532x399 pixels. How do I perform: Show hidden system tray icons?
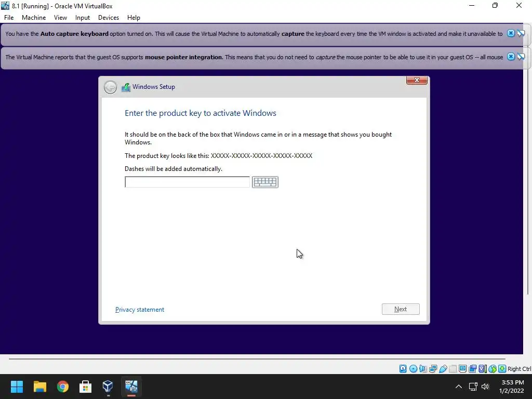point(458,387)
